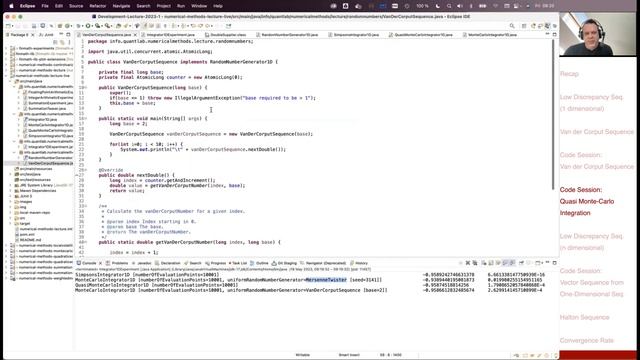Open the Source menu
Screen dimensions: 640x360
click(x=76, y=6)
